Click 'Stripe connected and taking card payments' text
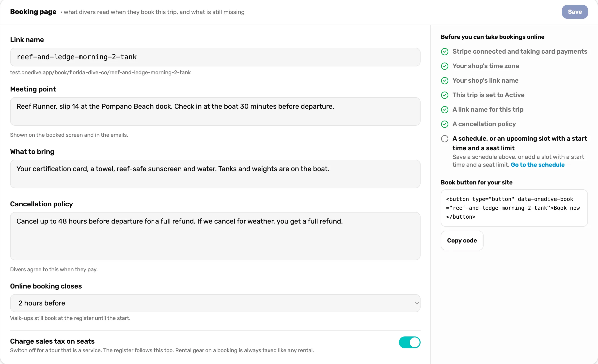 tap(520, 51)
